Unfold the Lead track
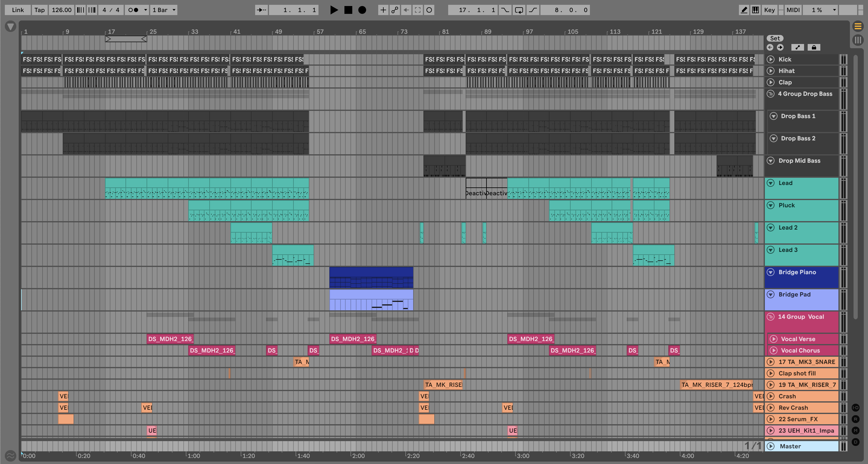868x464 pixels. [x=771, y=183]
